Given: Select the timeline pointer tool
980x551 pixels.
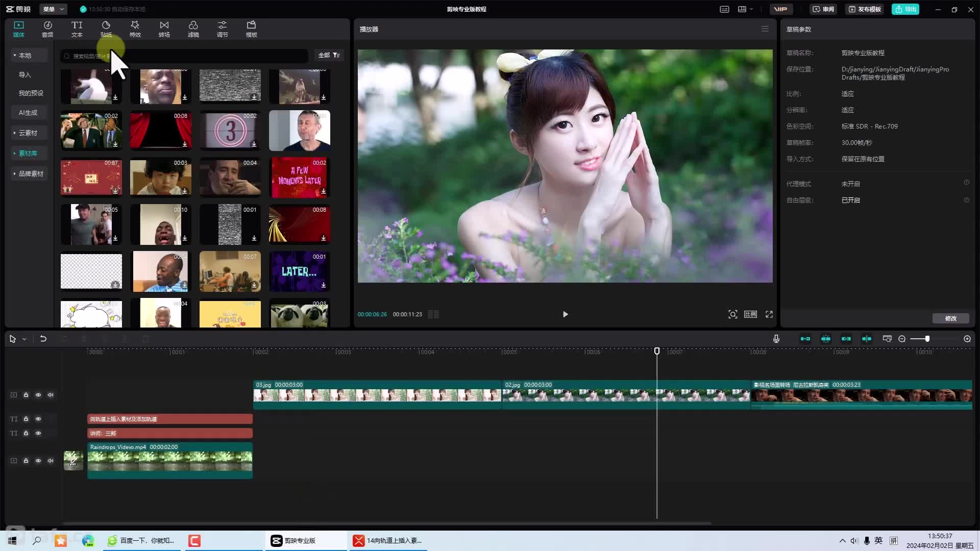Looking at the screenshot, I should click(13, 339).
